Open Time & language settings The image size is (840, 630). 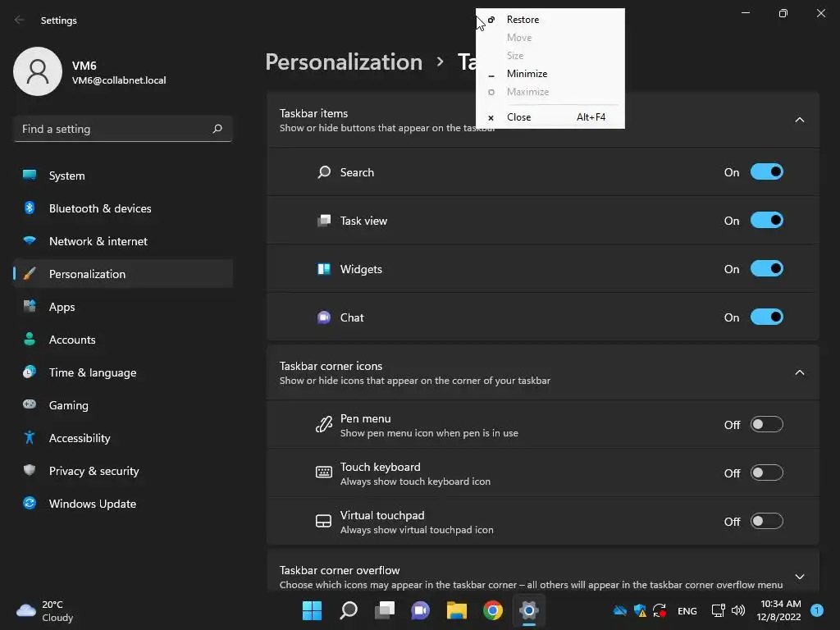[x=123, y=372]
